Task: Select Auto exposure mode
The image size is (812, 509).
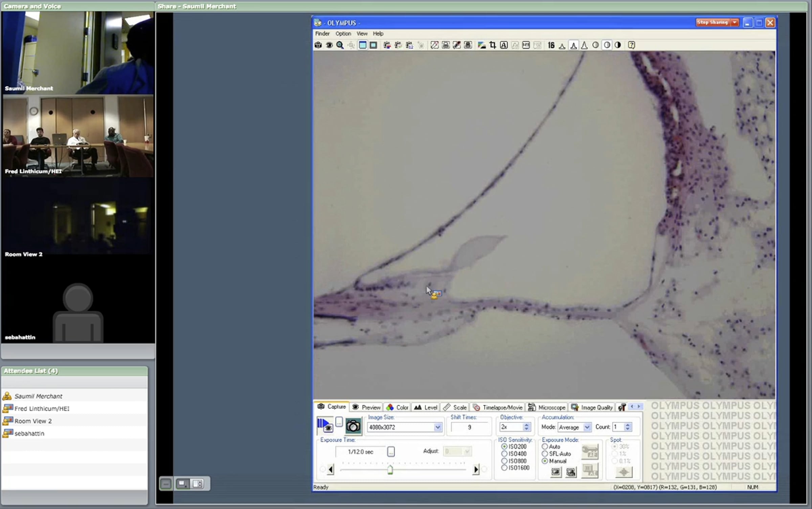Action: click(x=551, y=447)
